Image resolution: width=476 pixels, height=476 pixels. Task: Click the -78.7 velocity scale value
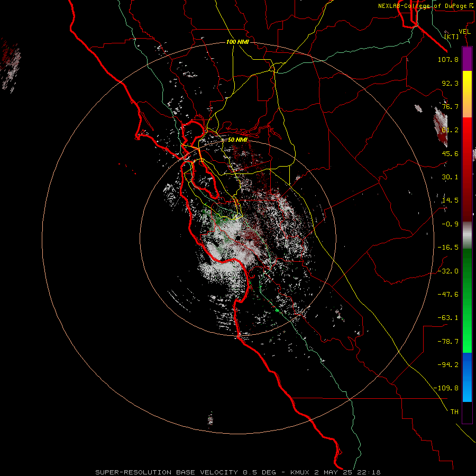point(448,342)
